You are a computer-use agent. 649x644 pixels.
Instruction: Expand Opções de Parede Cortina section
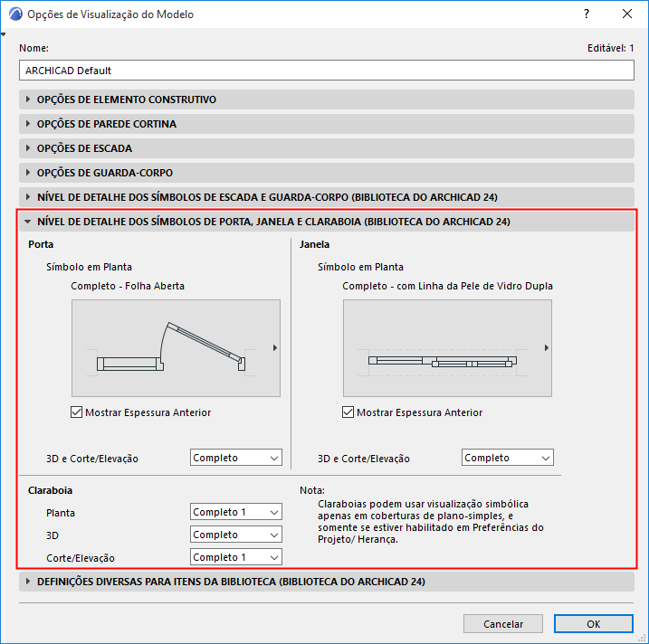tap(327, 124)
